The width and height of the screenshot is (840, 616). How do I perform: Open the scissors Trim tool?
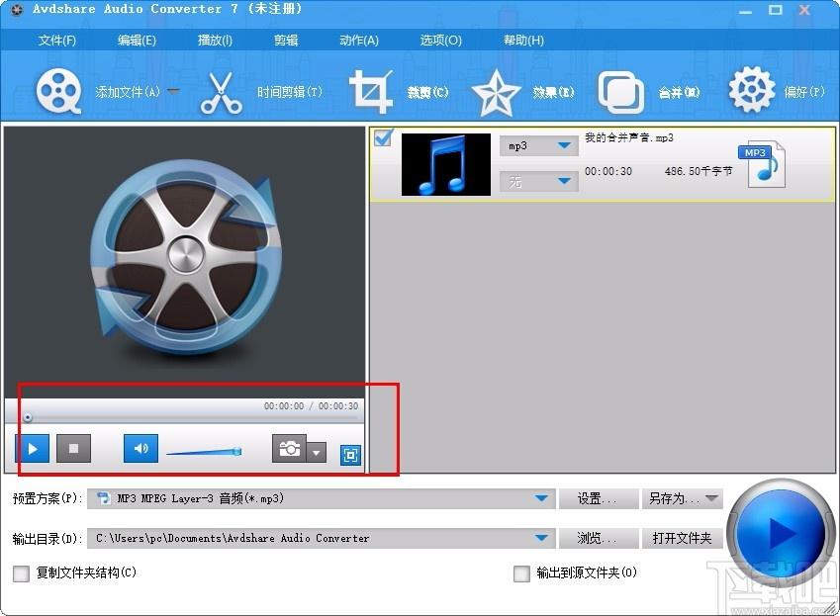[x=222, y=93]
